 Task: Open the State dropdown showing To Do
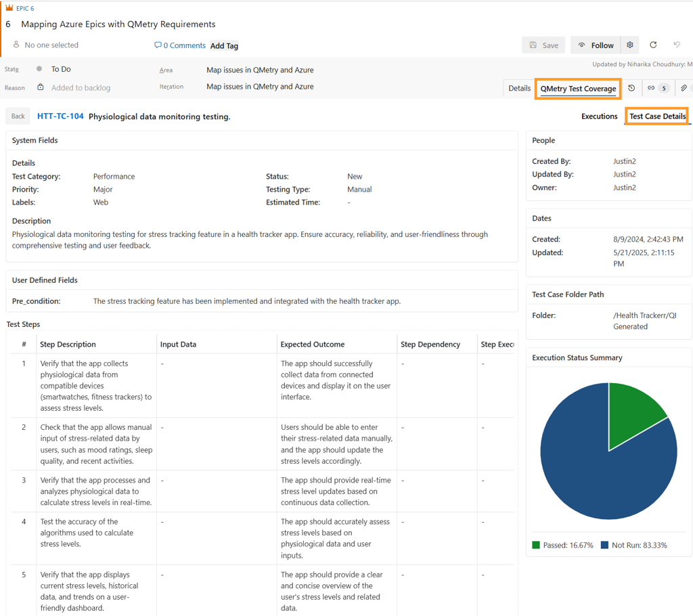pyautogui.click(x=61, y=68)
